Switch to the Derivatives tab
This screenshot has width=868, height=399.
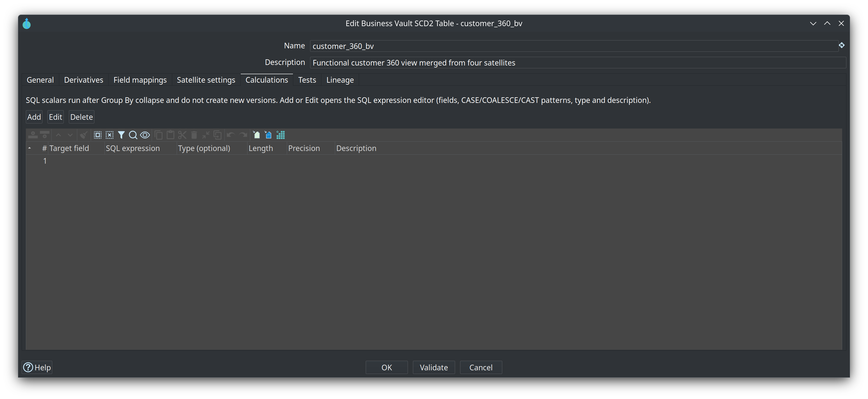coord(83,80)
